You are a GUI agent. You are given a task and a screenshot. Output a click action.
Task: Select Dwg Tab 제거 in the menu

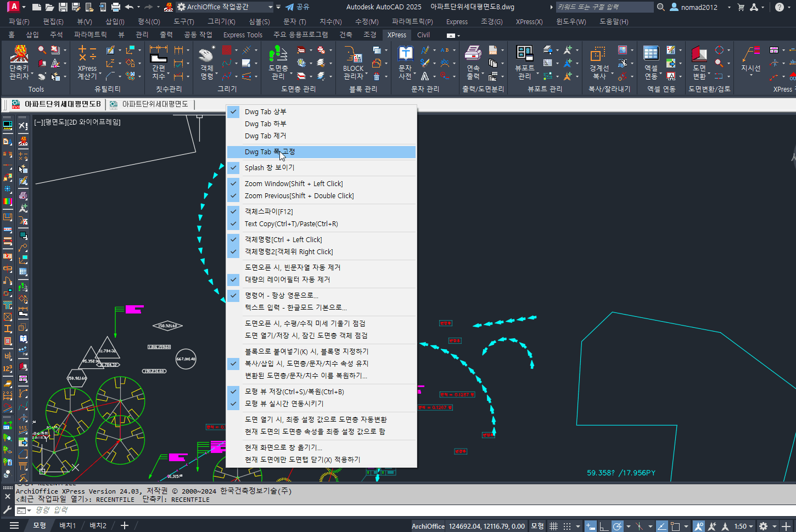[321, 136]
